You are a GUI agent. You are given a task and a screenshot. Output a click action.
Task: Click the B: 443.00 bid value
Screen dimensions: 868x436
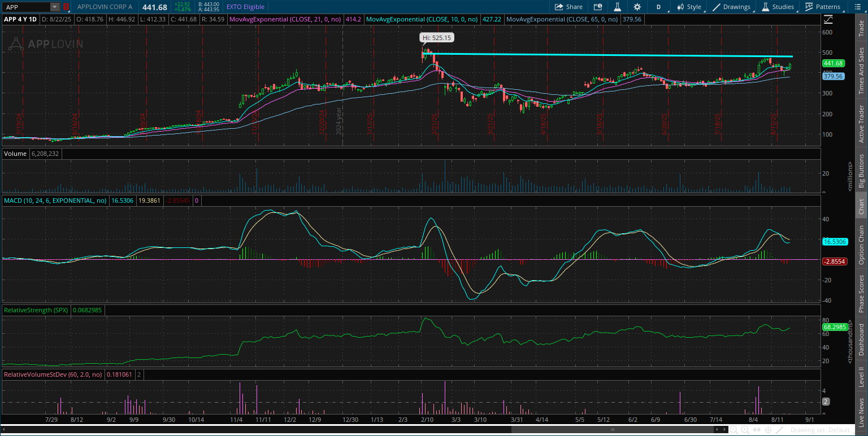[209, 5]
